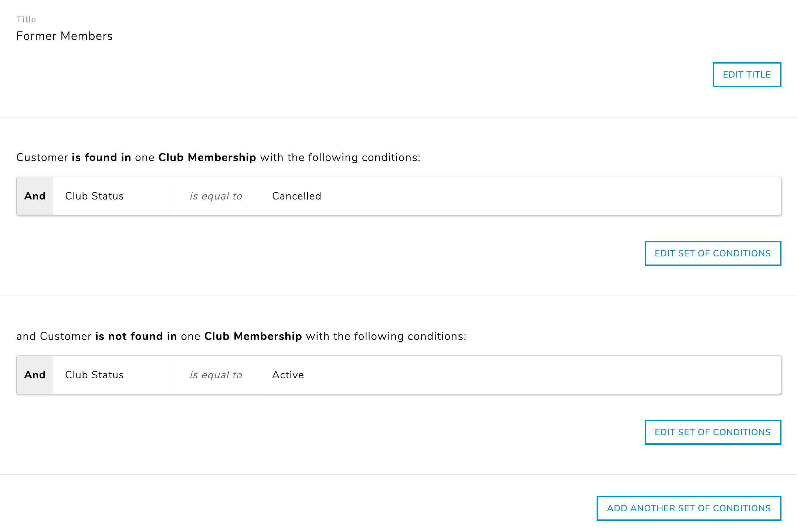This screenshot has height=532, width=797.
Task: Click the And operator beside Cancelled condition
Action: coord(35,196)
